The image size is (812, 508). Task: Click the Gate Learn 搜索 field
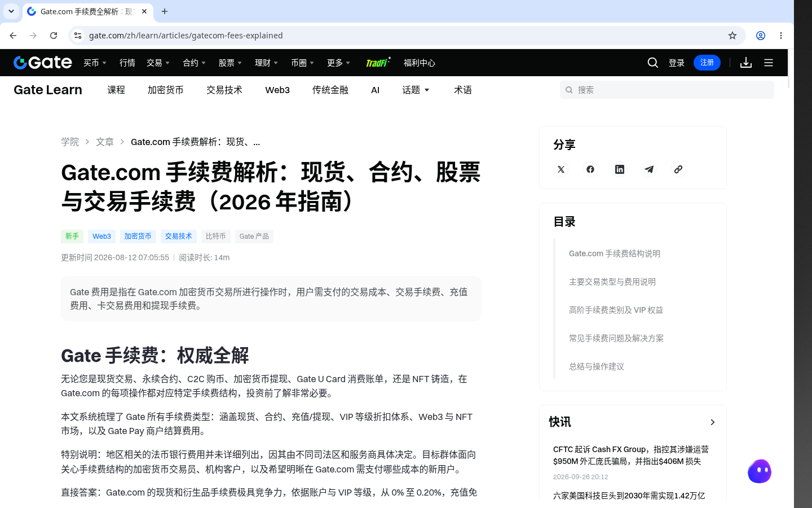coord(667,90)
